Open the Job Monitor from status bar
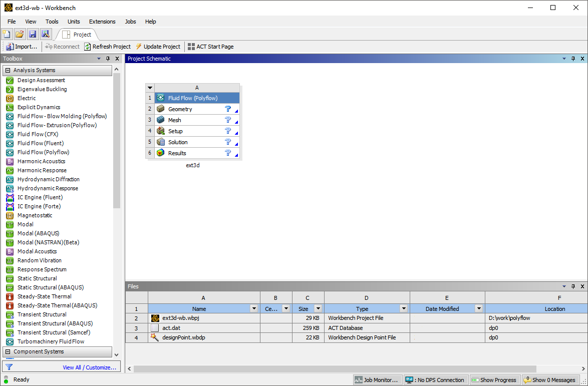This screenshot has height=386, width=588. tap(378, 379)
